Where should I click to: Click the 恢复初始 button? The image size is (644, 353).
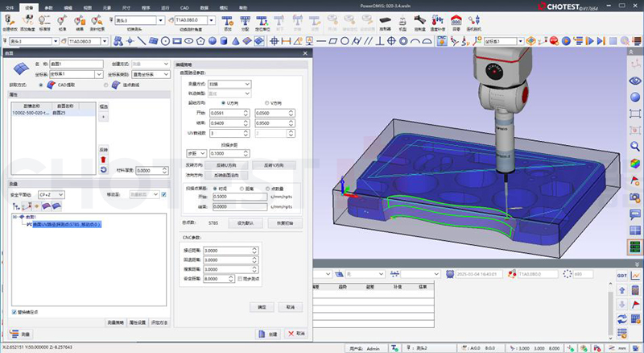285,223
